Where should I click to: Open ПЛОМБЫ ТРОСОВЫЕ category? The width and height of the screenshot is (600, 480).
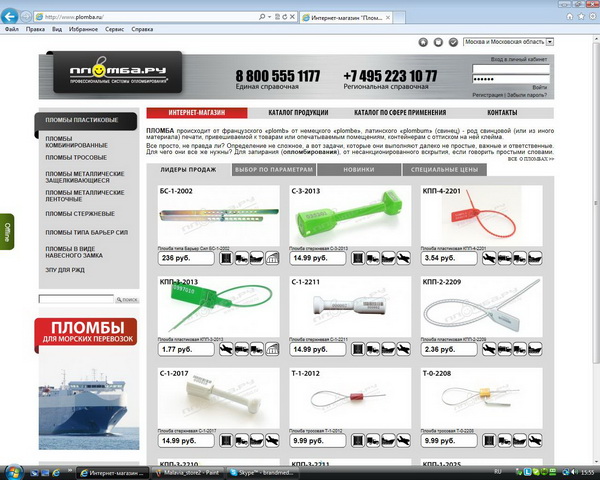tap(76, 158)
